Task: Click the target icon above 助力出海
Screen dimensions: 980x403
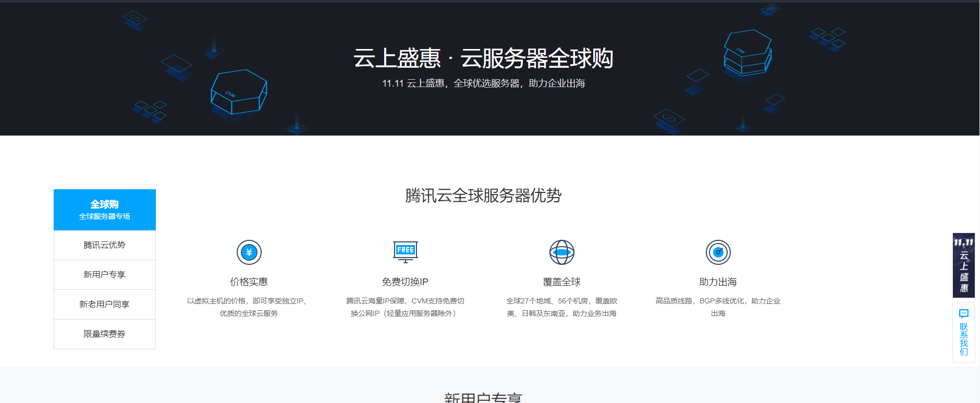Action: [718, 253]
